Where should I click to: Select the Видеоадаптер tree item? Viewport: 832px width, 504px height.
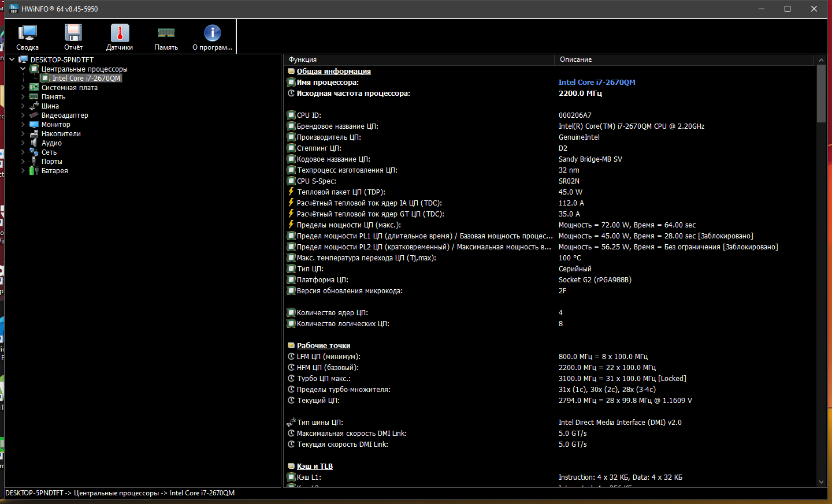(x=64, y=115)
